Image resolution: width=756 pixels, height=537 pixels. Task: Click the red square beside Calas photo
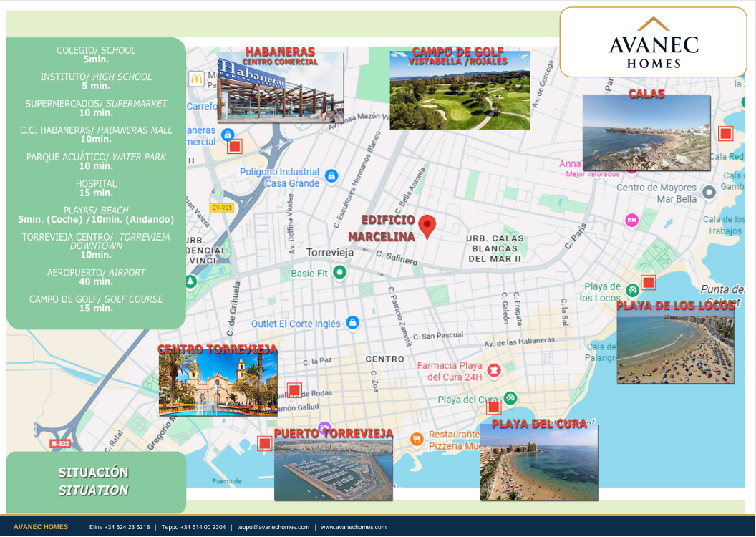(x=726, y=133)
